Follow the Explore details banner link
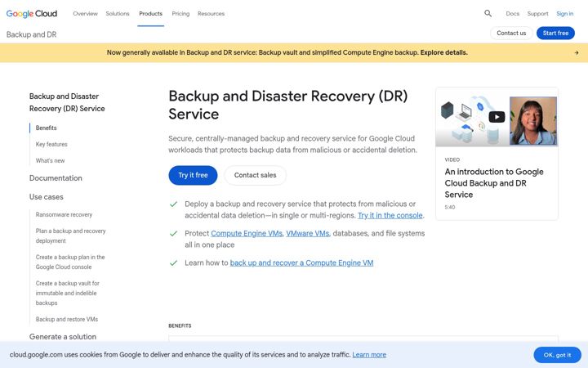588x368 pixels. (444, 52)
